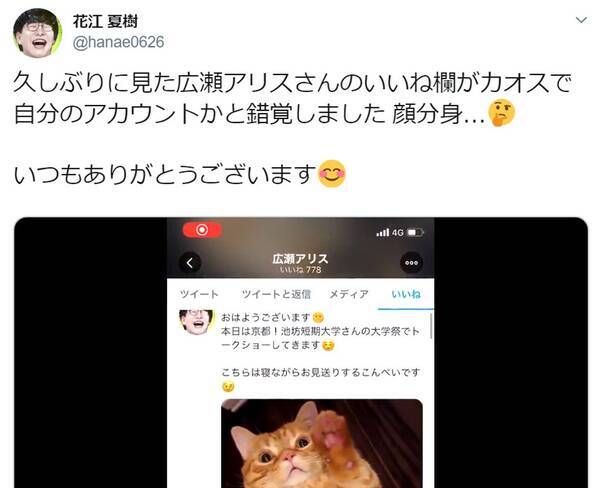Tap the back arrow in embedded screenshot
The height and width of the screenshot is (488, 600).
[x=190, y=263]
